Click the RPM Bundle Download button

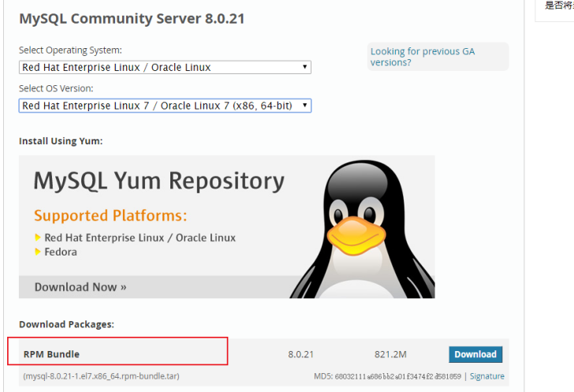coord(475,354)
